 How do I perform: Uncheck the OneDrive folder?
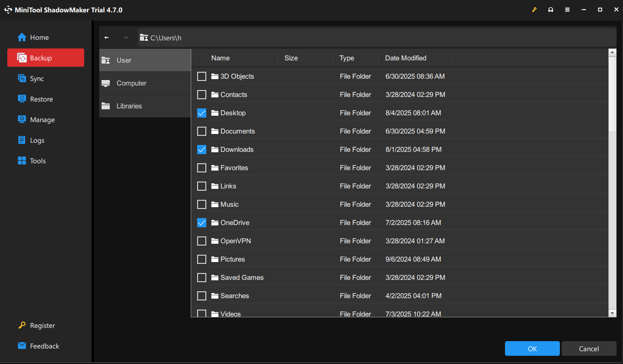pos(201,223)
